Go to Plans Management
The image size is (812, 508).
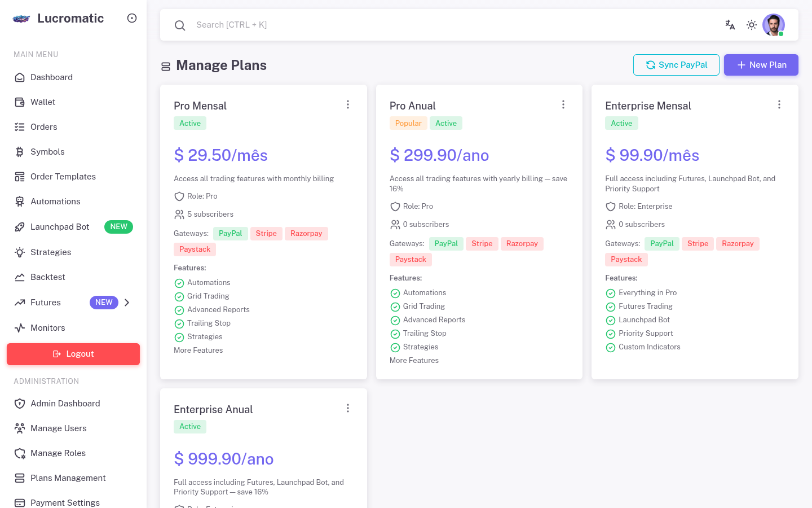tap(68, 478)
